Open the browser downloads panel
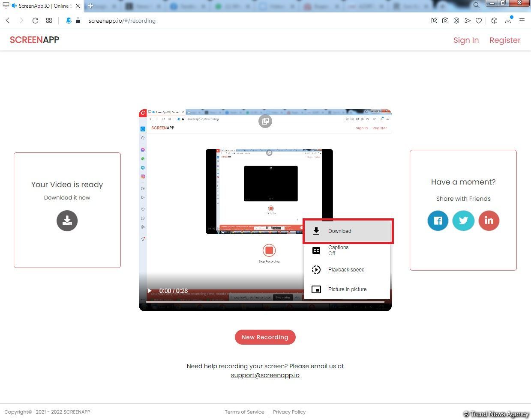 508,21
